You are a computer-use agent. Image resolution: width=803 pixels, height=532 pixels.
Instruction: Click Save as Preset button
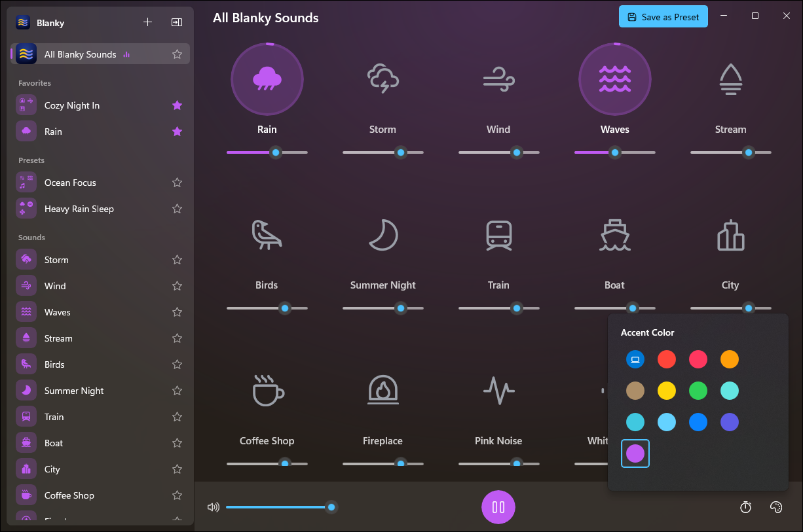[663, 17]
